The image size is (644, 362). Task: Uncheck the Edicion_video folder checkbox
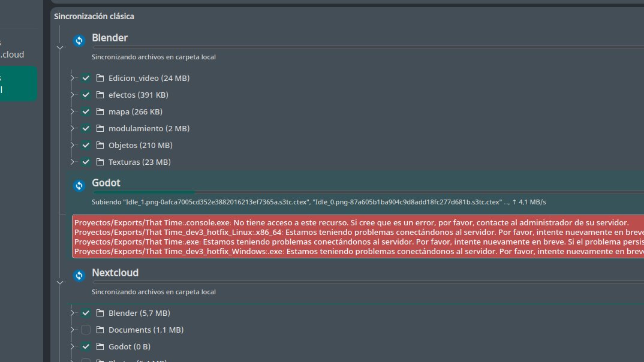85,78
